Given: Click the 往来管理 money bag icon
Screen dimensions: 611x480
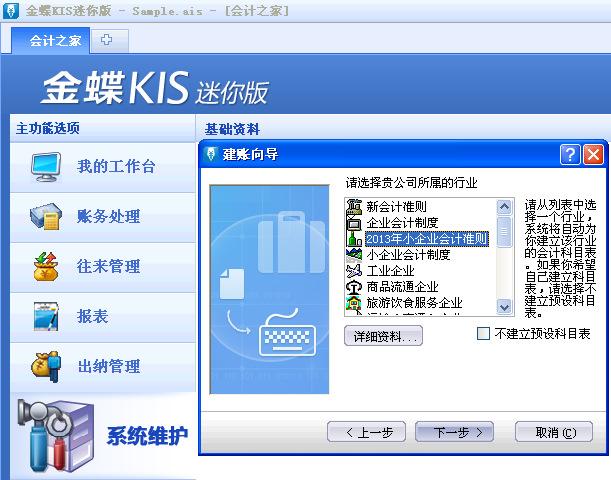Looking at the screenshot, I should click(x=46, y=266).
